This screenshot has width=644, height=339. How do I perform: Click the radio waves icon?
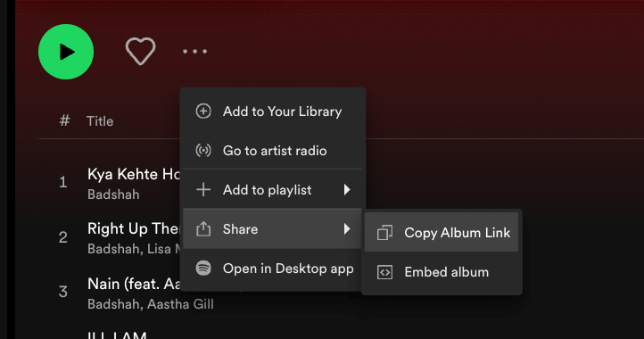point(203,151)
